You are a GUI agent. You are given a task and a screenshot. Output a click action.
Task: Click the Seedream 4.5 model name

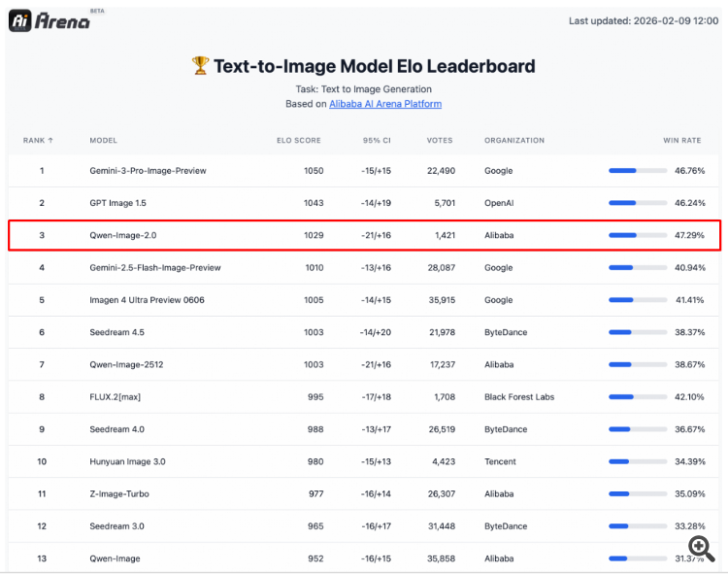118,332
